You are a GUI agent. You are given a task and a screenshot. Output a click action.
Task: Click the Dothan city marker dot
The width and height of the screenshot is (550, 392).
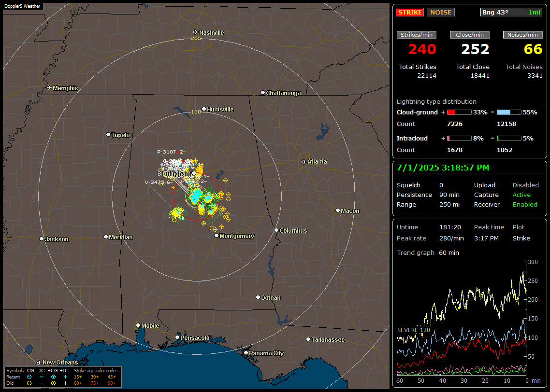[258, 297]
